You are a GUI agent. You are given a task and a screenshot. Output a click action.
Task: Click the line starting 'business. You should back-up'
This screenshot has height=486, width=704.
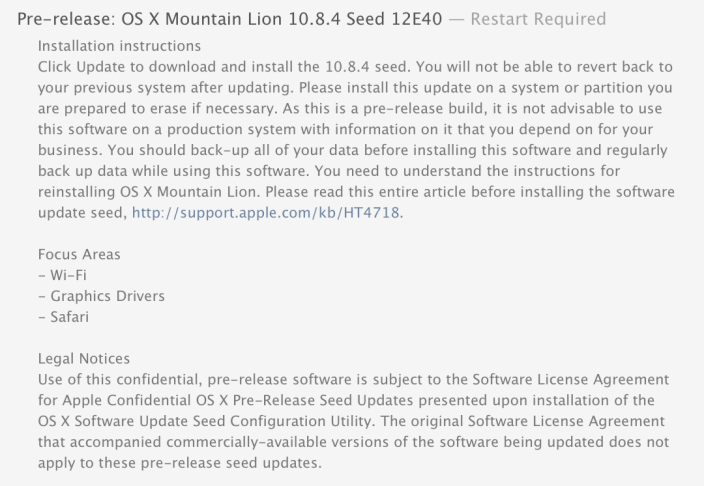point(352,150)
